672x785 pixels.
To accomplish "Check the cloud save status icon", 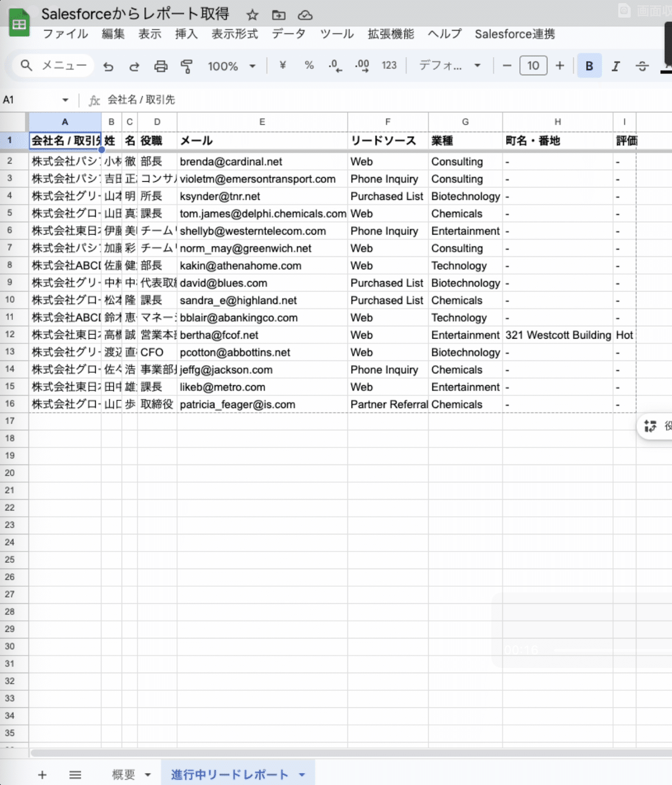I will (x=305, y=15).
